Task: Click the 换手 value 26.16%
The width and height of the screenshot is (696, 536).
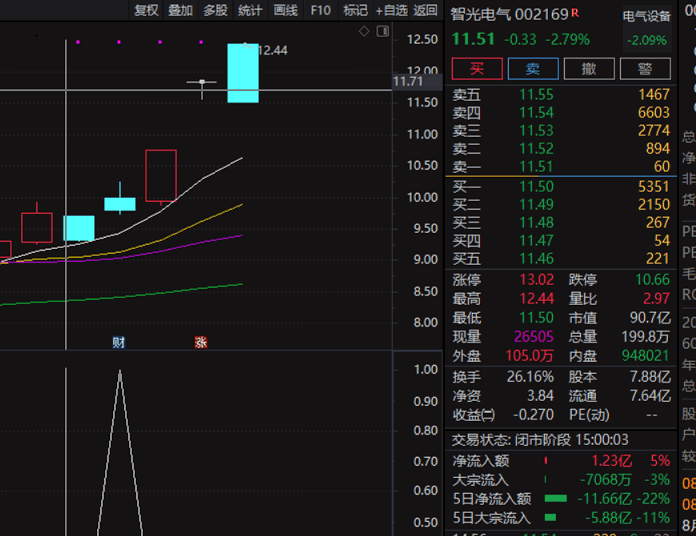Action: pyautogui.click(x=530, y=377)
